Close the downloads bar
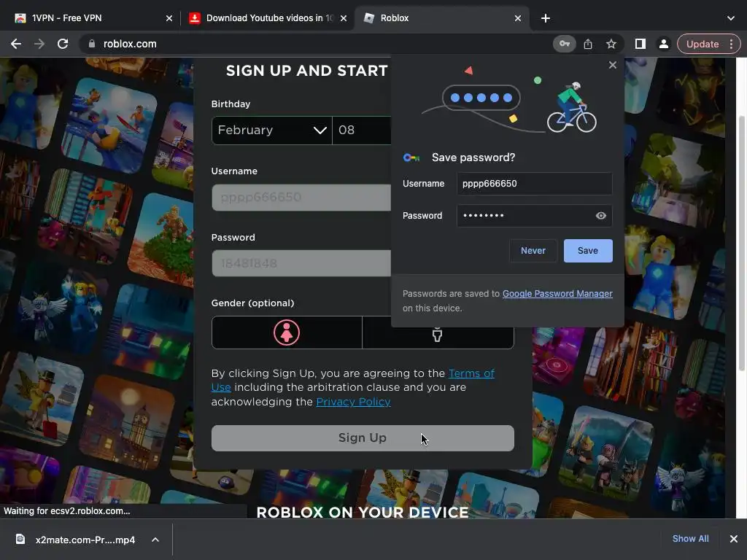The width and height of the screenshot is (747, 560). [x=734, y=539]
